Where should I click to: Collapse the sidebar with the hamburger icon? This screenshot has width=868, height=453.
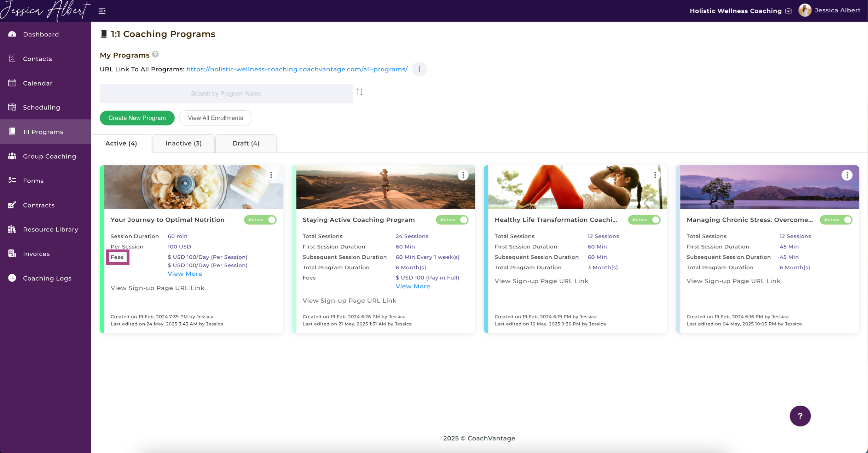102,11
